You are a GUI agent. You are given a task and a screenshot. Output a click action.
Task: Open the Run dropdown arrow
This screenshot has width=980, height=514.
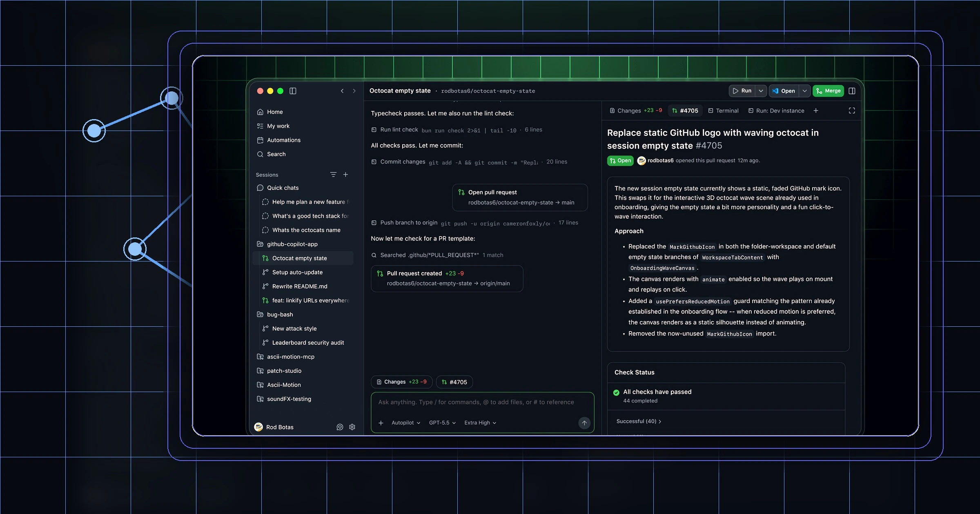761,91
